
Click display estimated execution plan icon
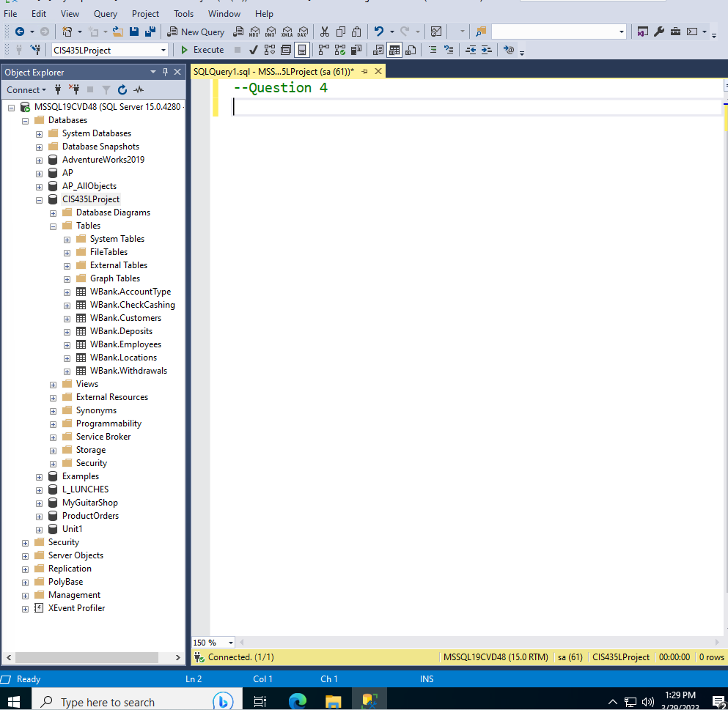pyautogui.click(x=270, y=50)
